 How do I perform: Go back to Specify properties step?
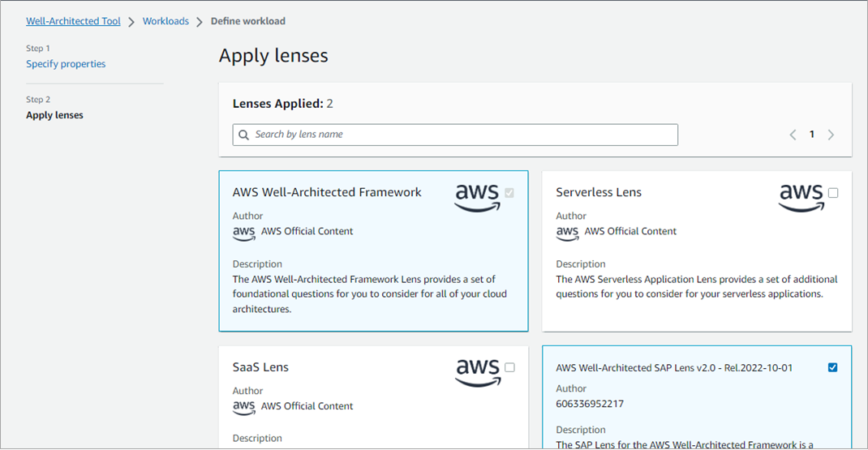point(66,64)
